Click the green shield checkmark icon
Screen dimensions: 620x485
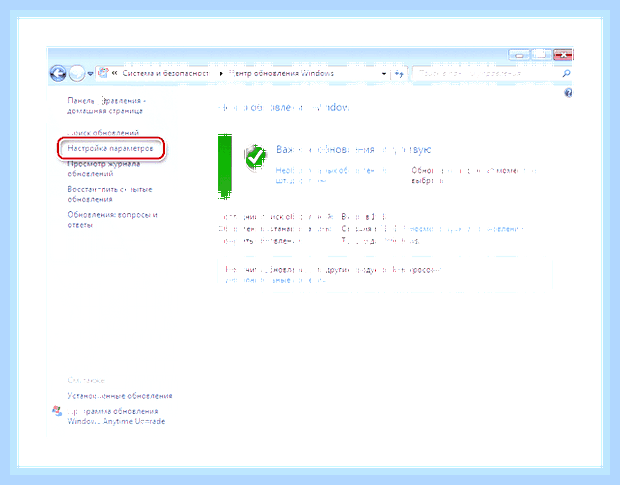coord(255,157)
